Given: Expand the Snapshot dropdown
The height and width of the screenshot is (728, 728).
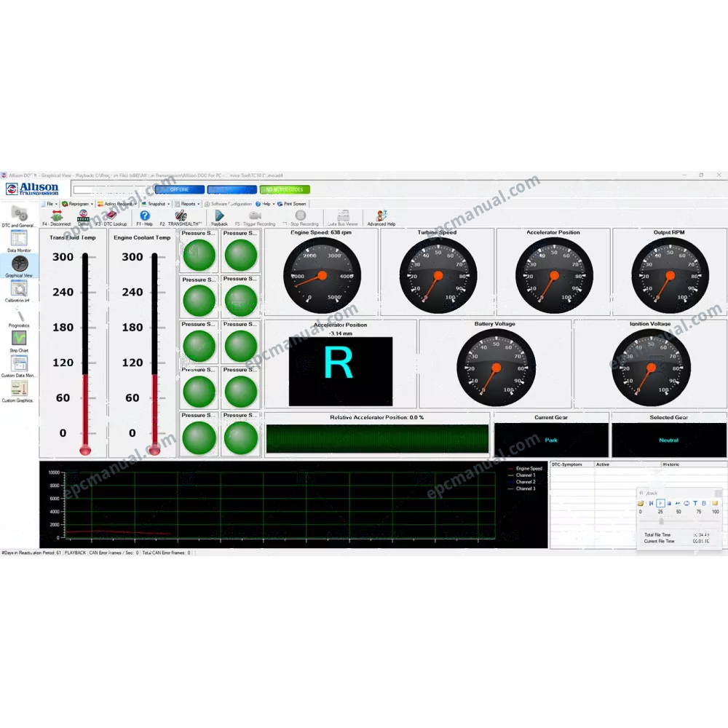Looking at the screenshot, I should [156, 204].
